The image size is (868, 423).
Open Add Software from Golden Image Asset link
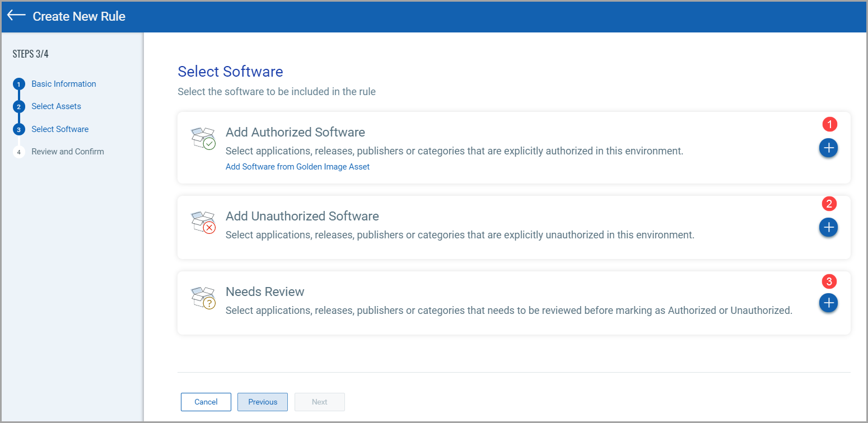(297, 166)
